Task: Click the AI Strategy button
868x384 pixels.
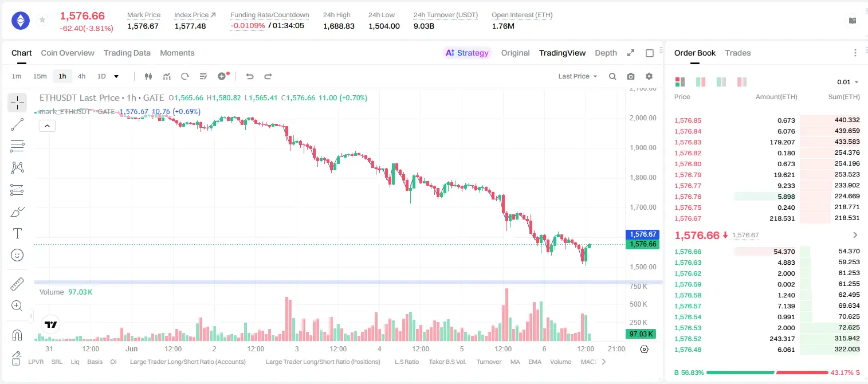Action: coord(467,53)
